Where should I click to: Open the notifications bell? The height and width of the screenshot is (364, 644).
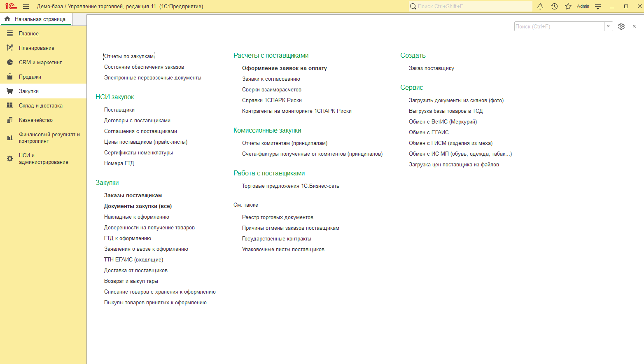click(540, 6)
